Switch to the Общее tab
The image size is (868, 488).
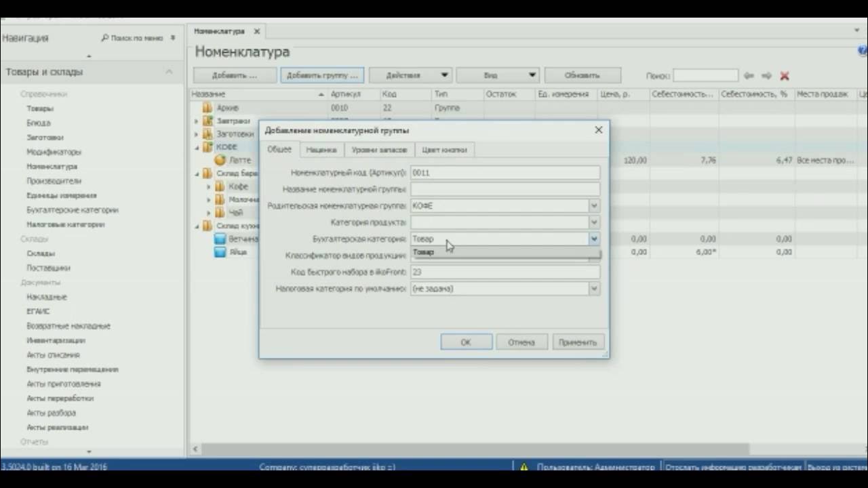[279, 150]
